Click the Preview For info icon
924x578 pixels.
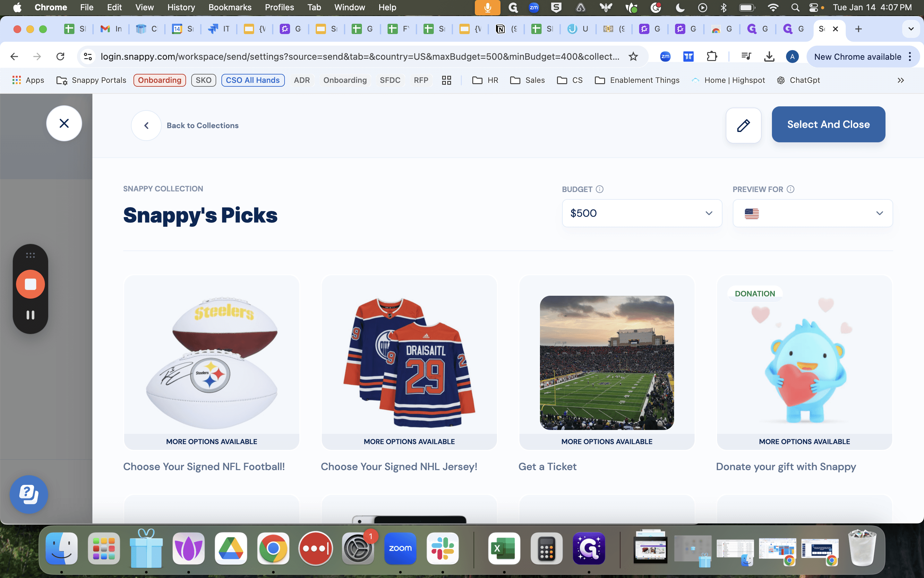(x=790, y=189)
